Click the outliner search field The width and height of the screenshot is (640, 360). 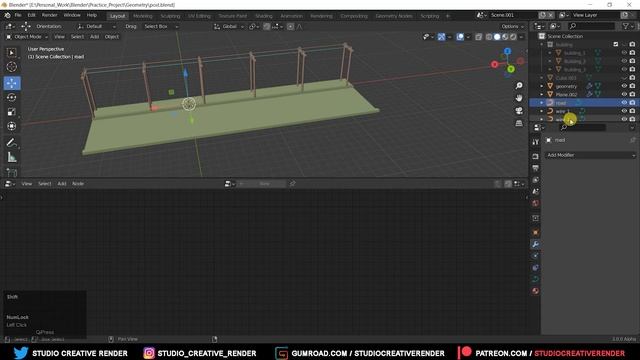click(591, 26)
